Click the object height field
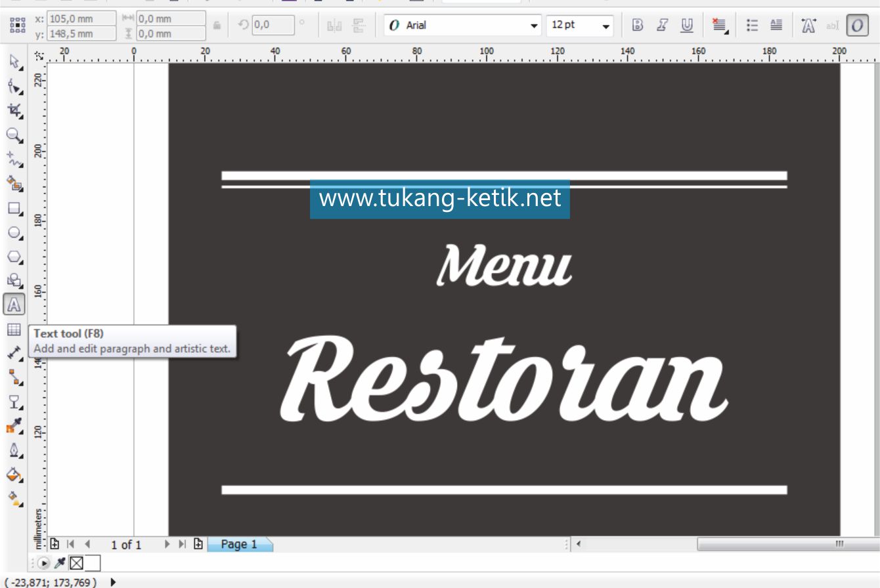The height and width of the screenshot is (588, 880). coord(171,33)
